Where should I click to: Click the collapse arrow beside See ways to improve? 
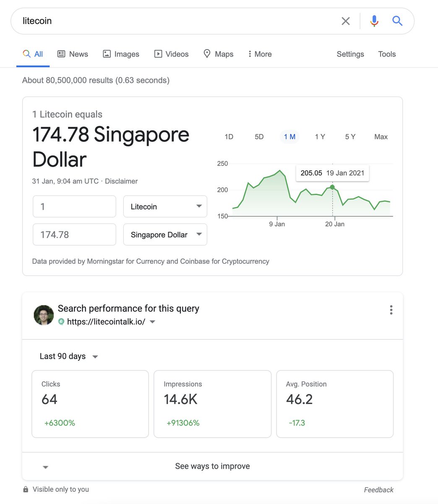click(x=45, y=467)
